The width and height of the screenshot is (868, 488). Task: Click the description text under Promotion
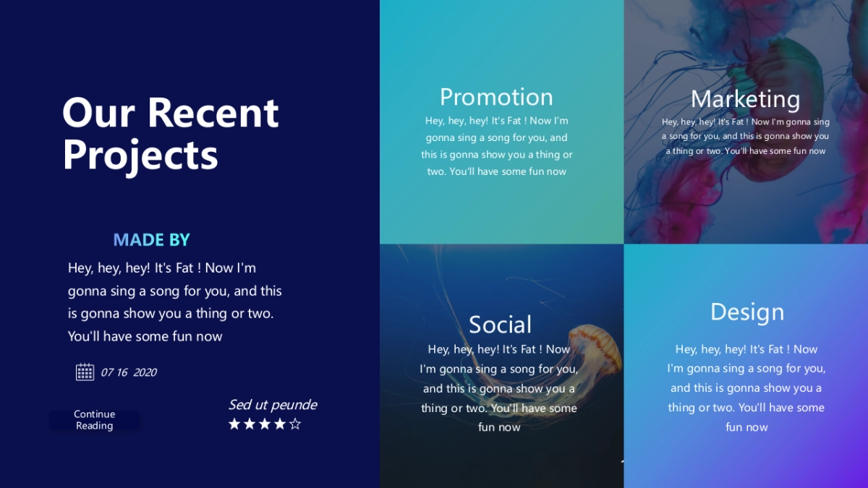click(x=496, y=146)
